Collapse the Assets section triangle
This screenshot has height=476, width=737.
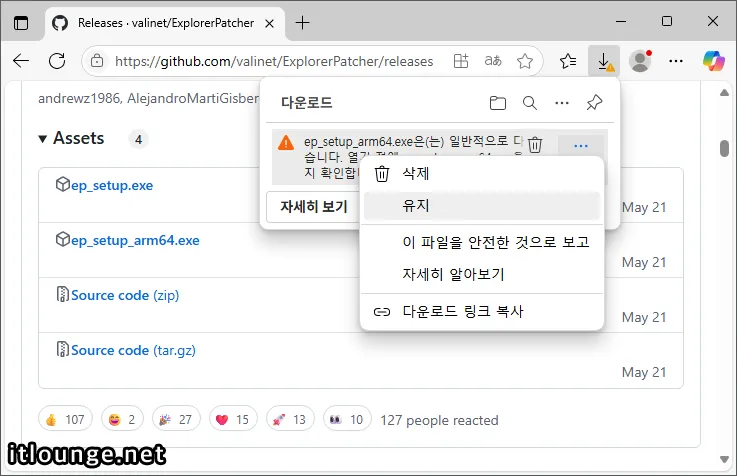[x=42, y=139]
